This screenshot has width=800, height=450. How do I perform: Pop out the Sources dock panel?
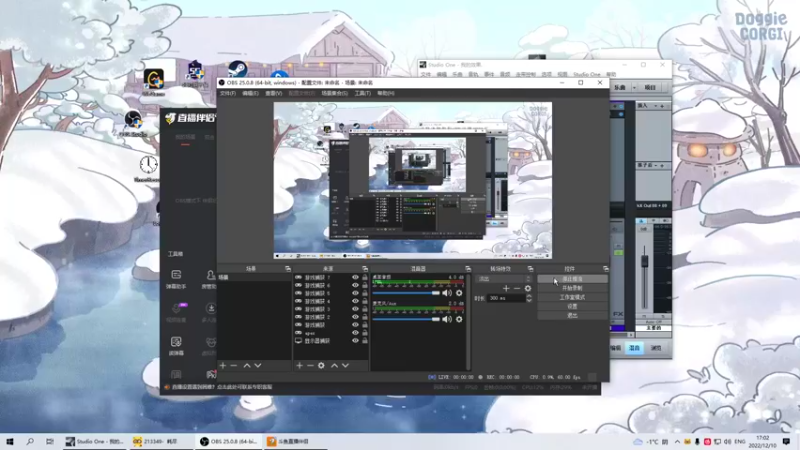point(365,269)
